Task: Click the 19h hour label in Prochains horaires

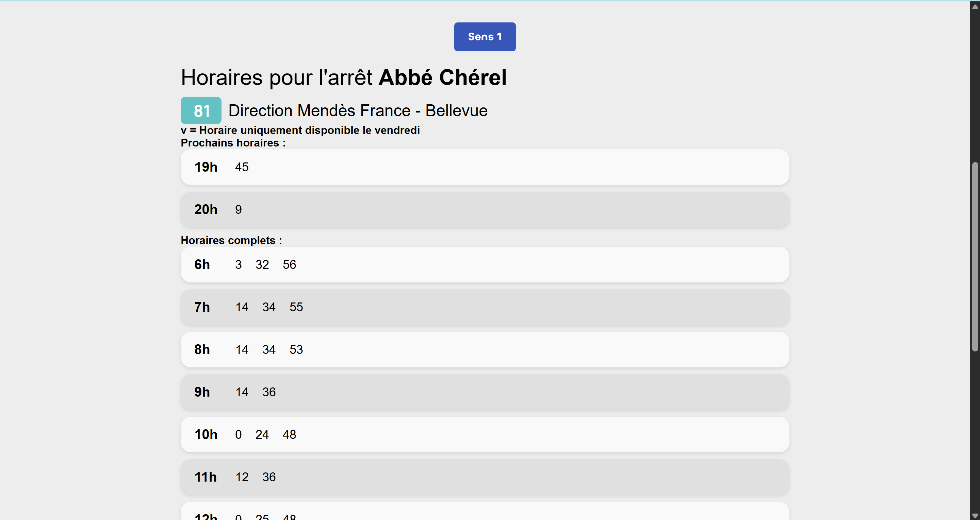Action: (206, 167)
